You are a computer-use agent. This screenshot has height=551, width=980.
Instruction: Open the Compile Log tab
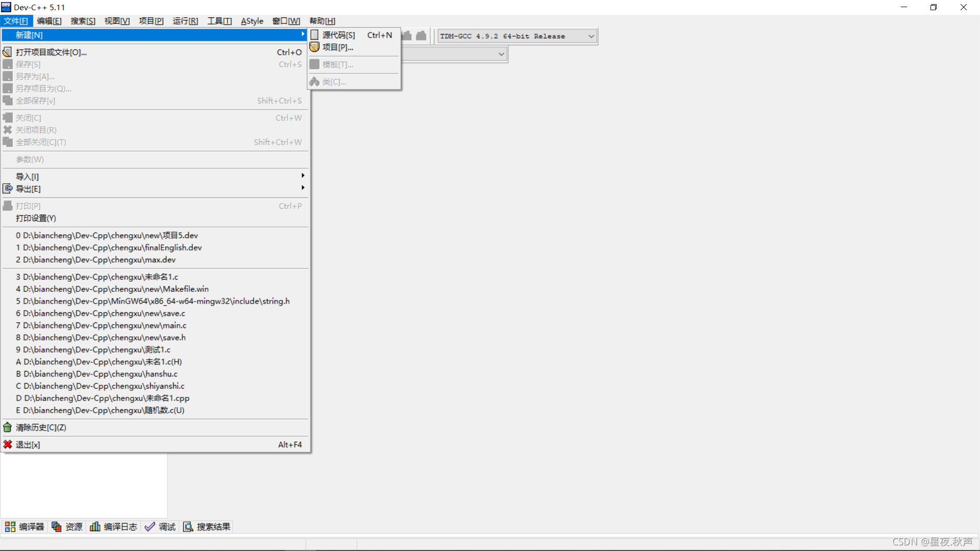click(x=113, y=527)
